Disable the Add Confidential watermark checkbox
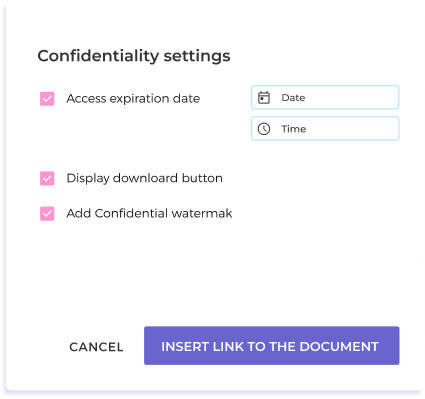The width and height of the screenshot is (425, 399). (47, 214)
